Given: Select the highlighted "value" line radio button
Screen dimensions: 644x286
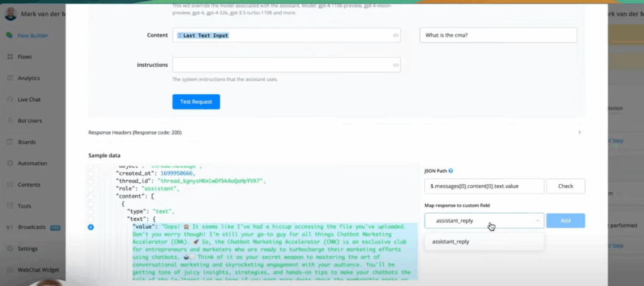Looking at the screenshot, I should [91, 226].
